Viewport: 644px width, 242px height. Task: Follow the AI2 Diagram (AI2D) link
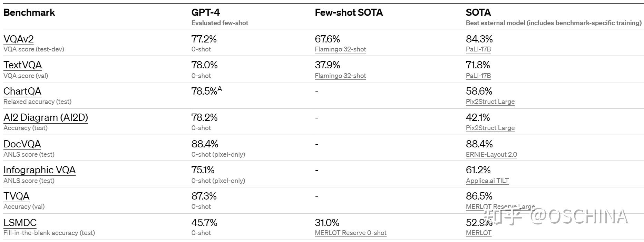(x=46, y=117)
